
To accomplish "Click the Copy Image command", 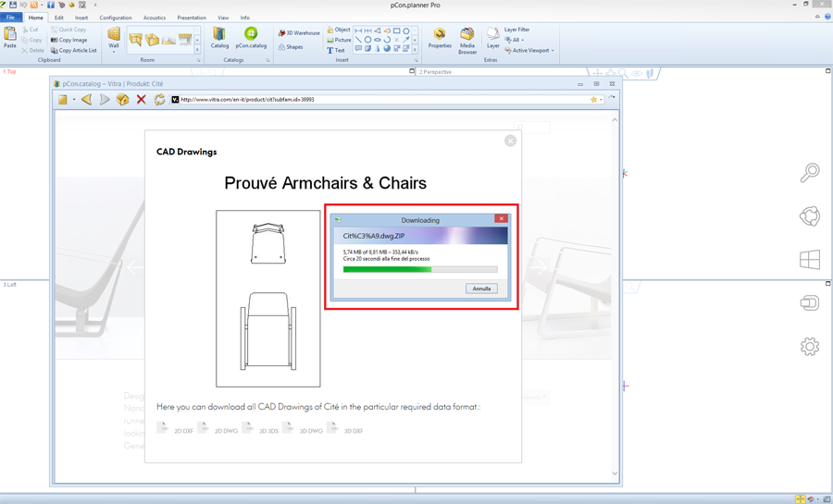I will pos(69,40).
